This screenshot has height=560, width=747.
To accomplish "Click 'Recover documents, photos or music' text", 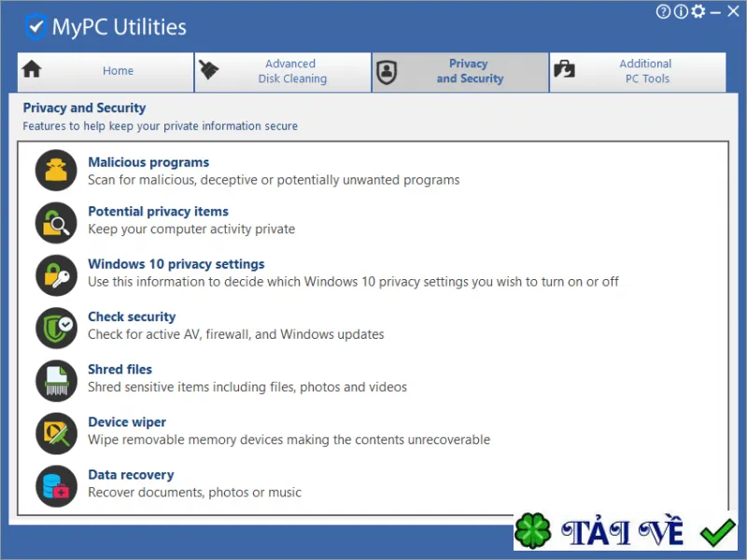I will (x=195, y=493).
